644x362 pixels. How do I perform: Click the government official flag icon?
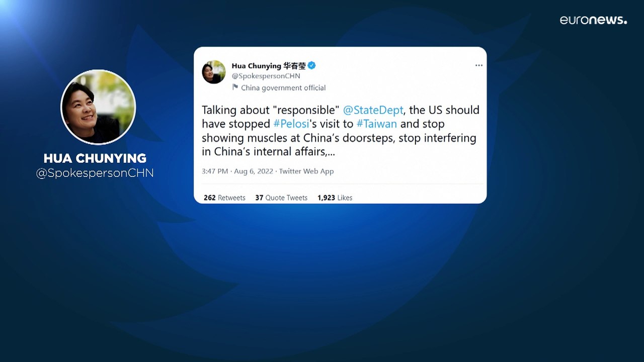(x=235, y=87)
